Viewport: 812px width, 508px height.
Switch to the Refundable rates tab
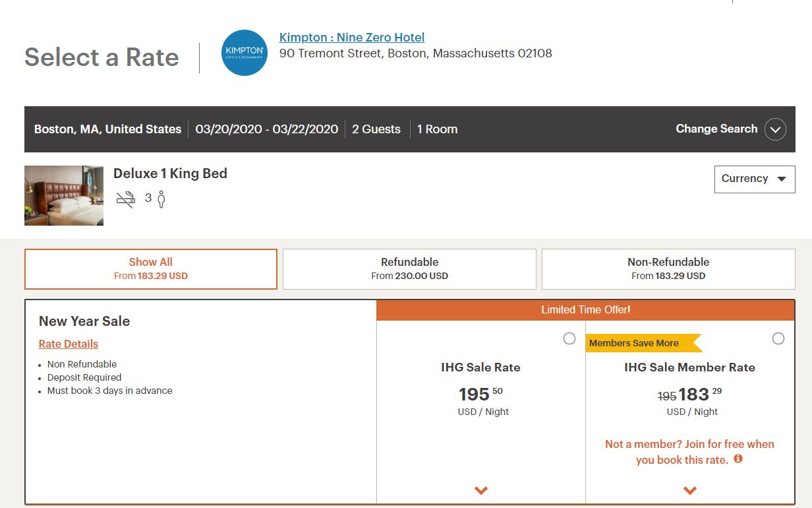(409, 269)
